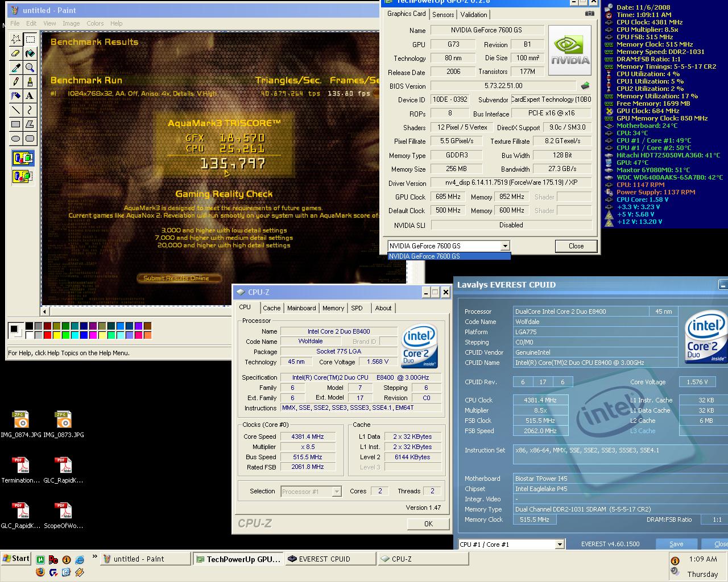728x582 pixels.
Task: Pick the Curve tool in Paint
Action: (30, 110)
